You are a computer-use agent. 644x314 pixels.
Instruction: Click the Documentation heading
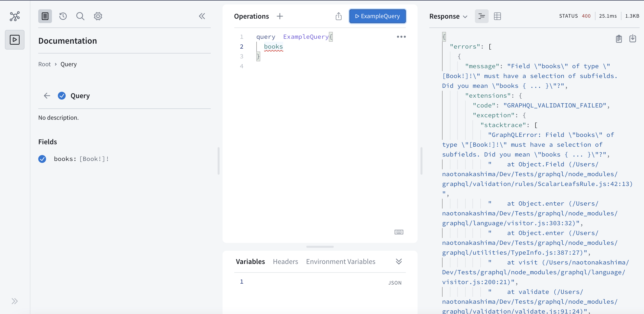pos(67,41)
